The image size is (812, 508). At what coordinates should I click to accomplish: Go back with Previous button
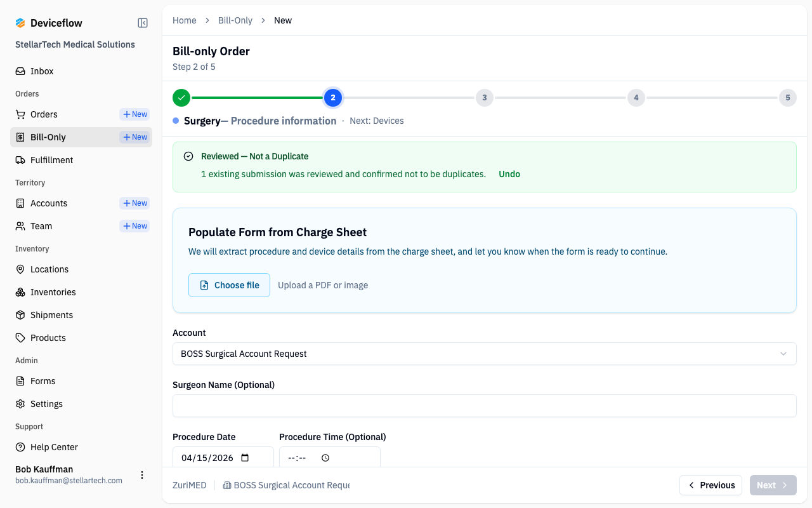pyautogui.click(x=710, y=485)
